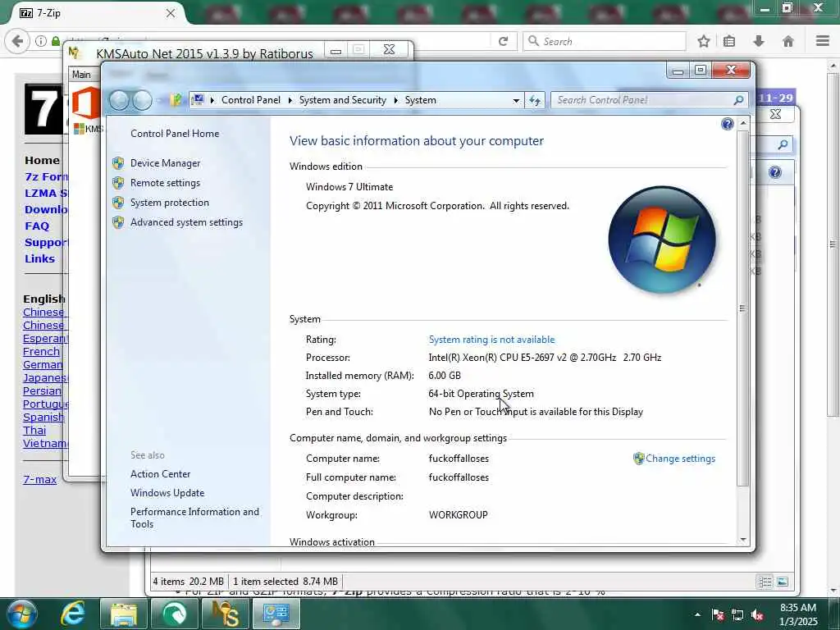Open Windows Explorer taskbar icon
The height and width of the screenshot is (630, 840).
click(x=124, y=614)
